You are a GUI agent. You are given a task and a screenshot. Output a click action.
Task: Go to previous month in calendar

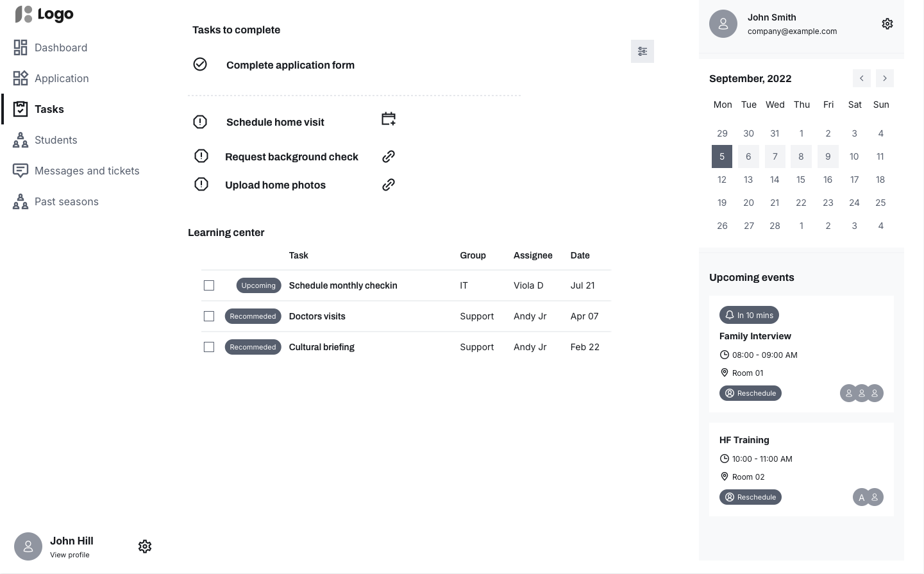(x=861, y=78)
